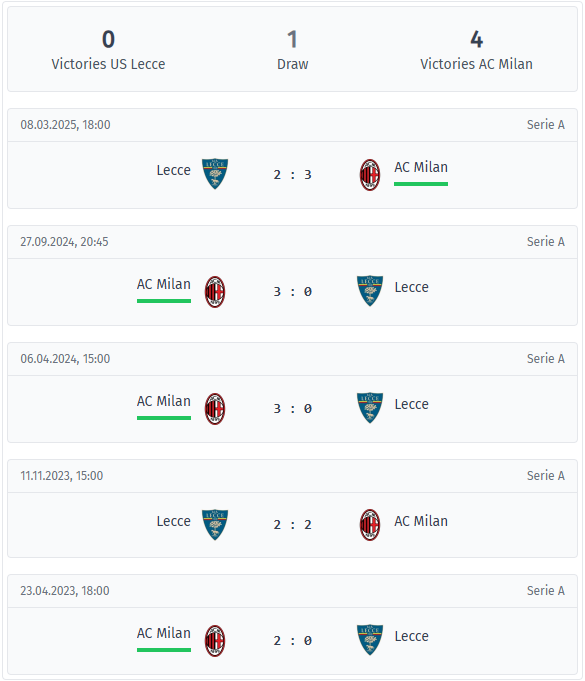Open the 3 : 0 score of the 27.09.2024 match
This screenshot has width=585, height=681.
click(293, 292)
